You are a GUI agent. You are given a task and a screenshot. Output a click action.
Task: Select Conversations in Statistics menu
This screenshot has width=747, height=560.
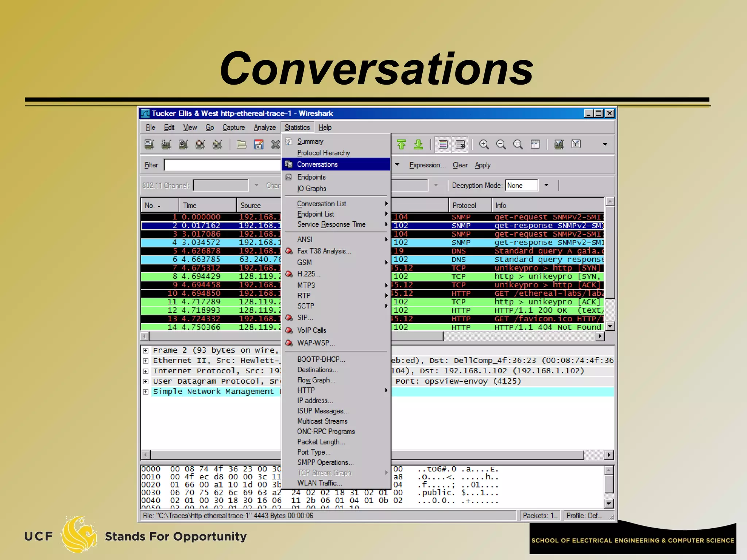[336, 164]
